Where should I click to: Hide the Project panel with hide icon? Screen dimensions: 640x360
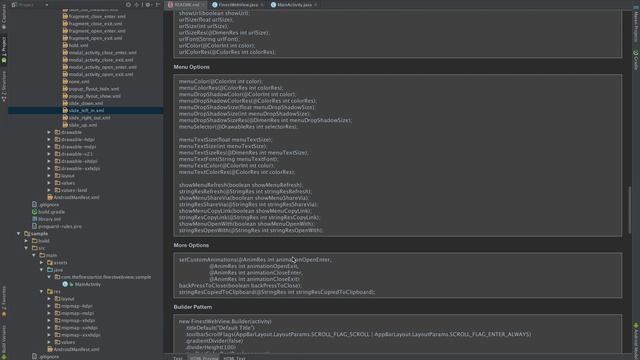158,4
